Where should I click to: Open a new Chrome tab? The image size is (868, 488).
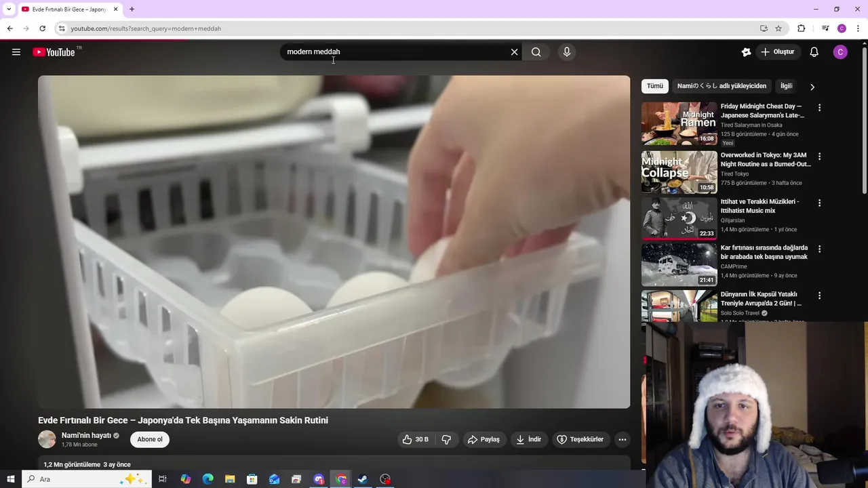pyautogui.click(x=132, y=9)
